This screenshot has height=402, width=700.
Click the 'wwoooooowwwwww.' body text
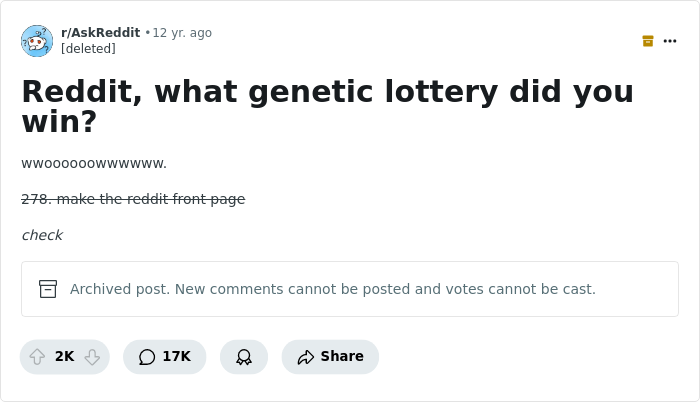click(x=94, y=163)
